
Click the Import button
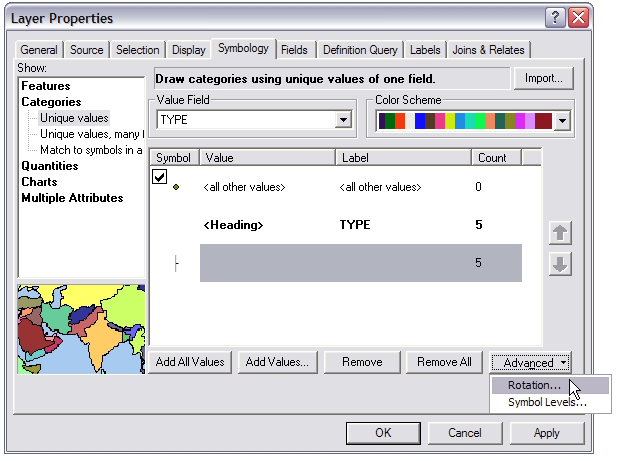(x=543, y=78)
